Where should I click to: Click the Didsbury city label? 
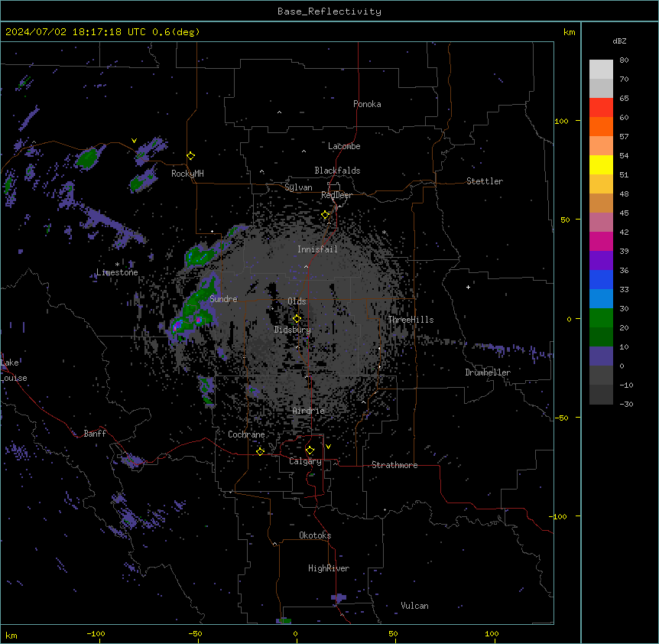pyautogui.click(x=293, y=330)
